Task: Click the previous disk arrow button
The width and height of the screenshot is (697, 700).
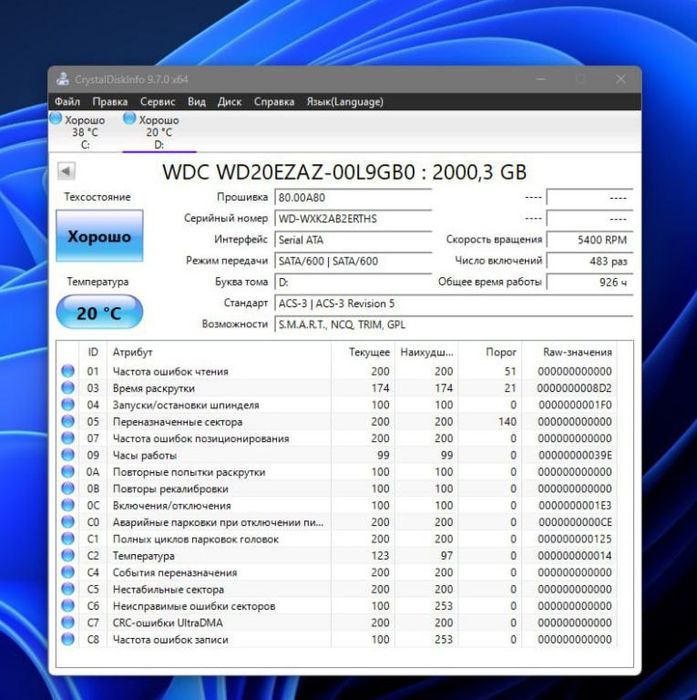Action: 66,171
